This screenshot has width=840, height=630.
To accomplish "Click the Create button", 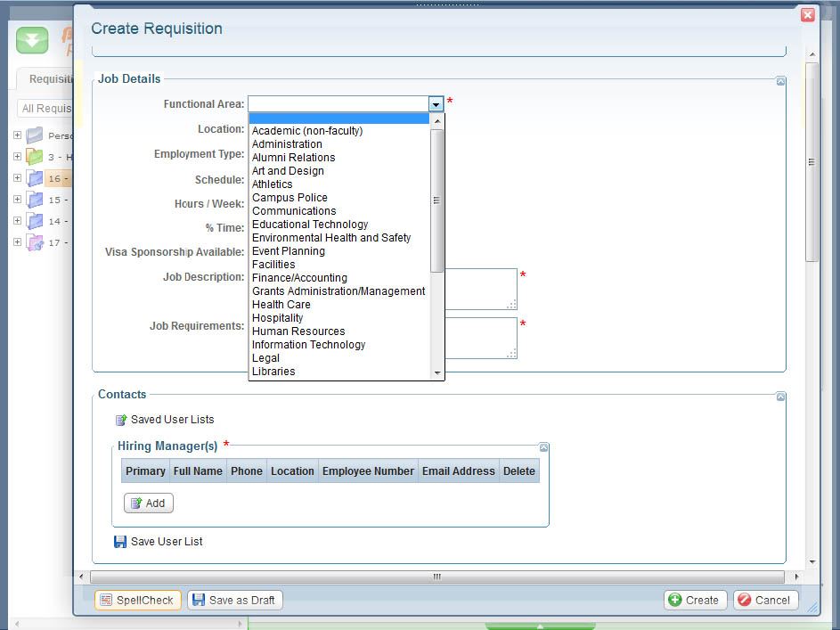I will [695, 601].
